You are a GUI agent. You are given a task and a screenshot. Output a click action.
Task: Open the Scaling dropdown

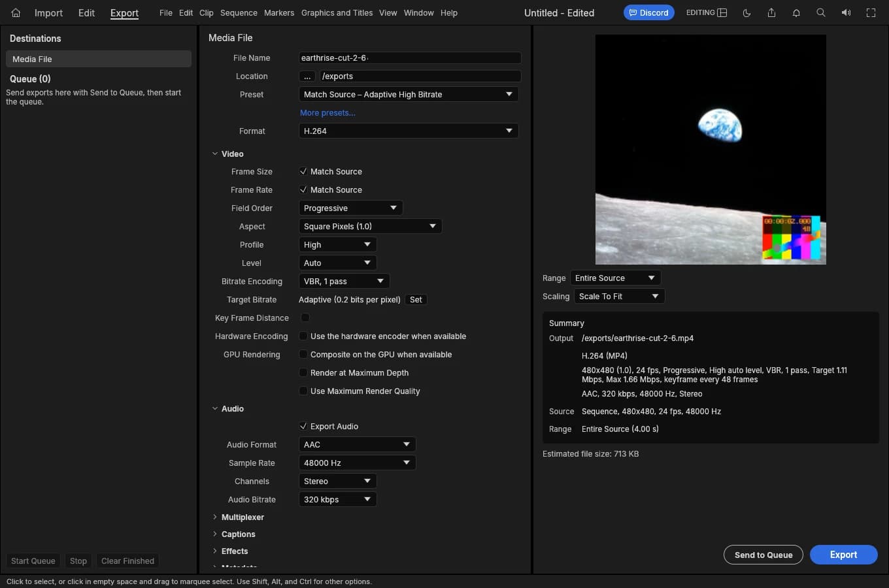point(619,296)
